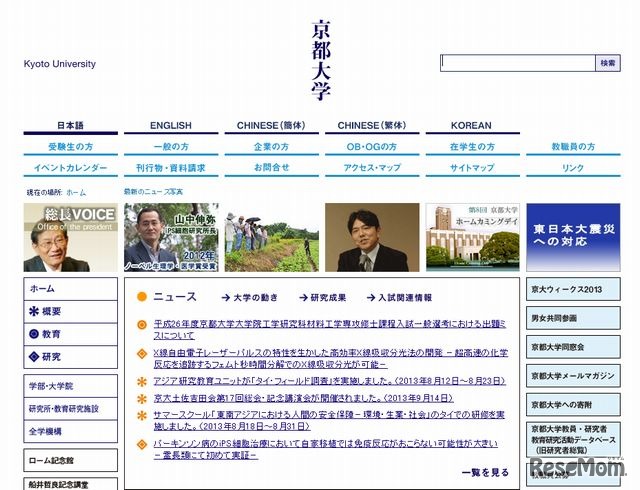Open 受験生の方 menu item
Screen dimensions: 640x490
pyautogui.click(x=71, y=147)
